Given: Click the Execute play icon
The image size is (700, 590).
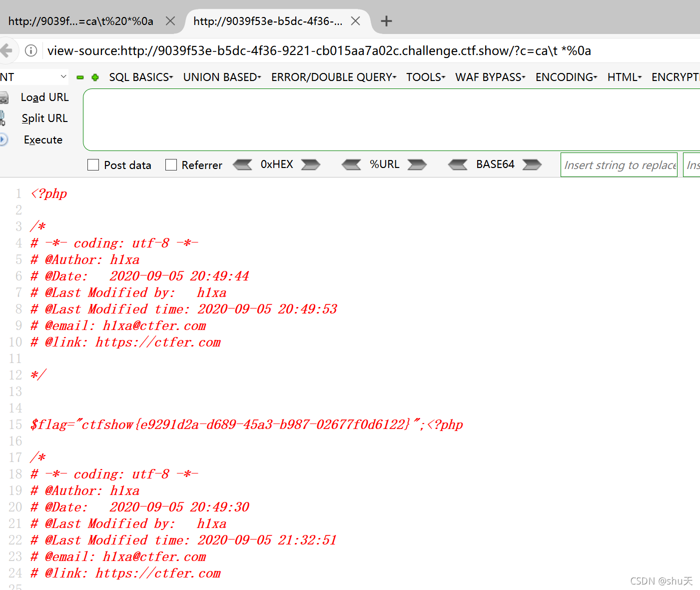Looking at the screenshot, I should pos(3,139).
